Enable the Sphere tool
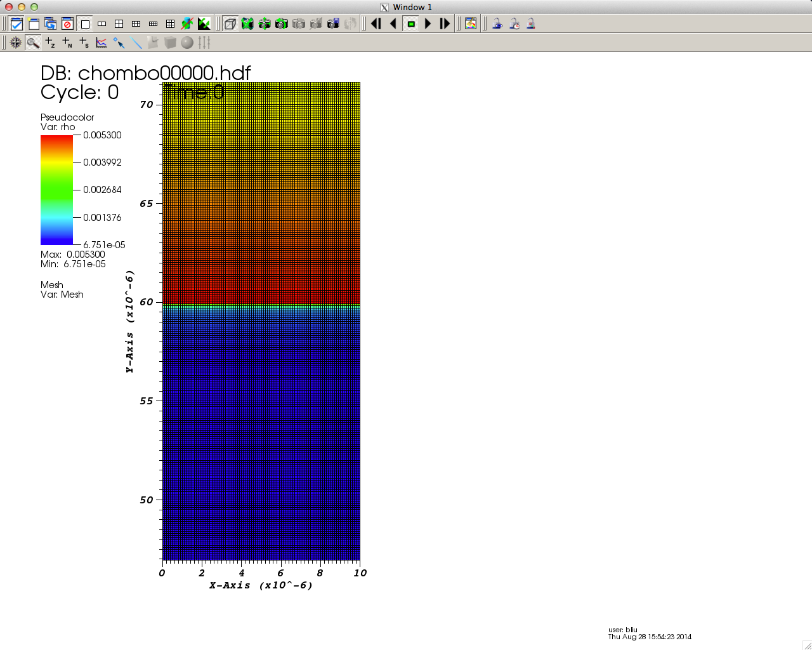 click(x=187, y=43)
